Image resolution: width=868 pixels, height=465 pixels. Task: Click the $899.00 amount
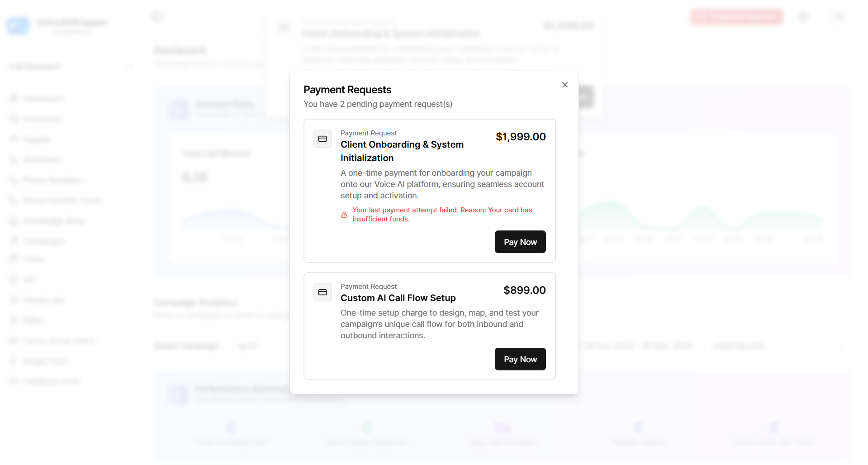pyautogui.click(x=524, y=290)
